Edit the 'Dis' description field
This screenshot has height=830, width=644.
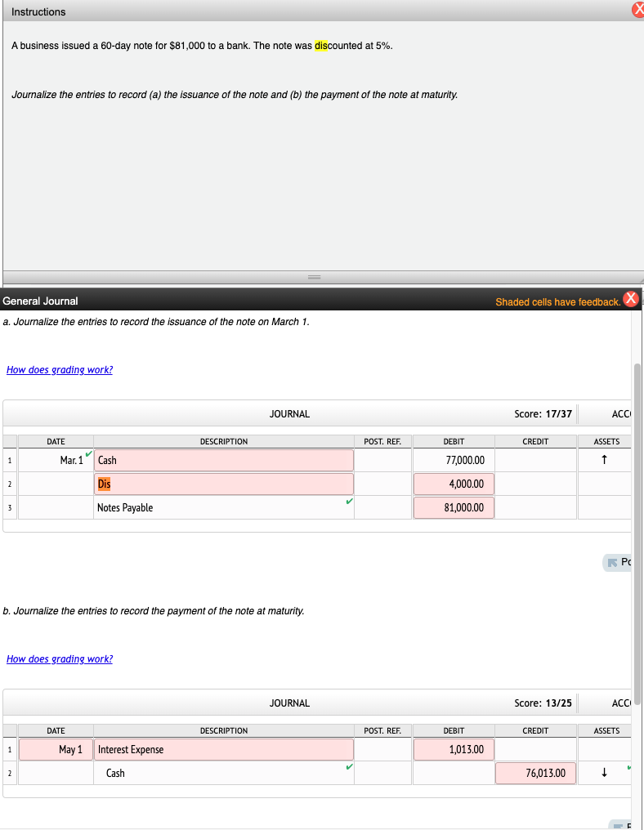[223, 484]
